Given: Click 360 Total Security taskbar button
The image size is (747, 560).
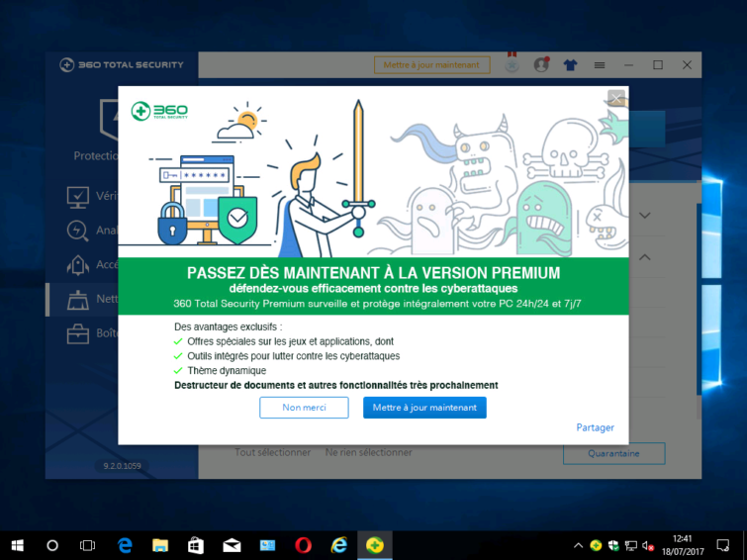Looking at the screenshot, I should 375,545.
